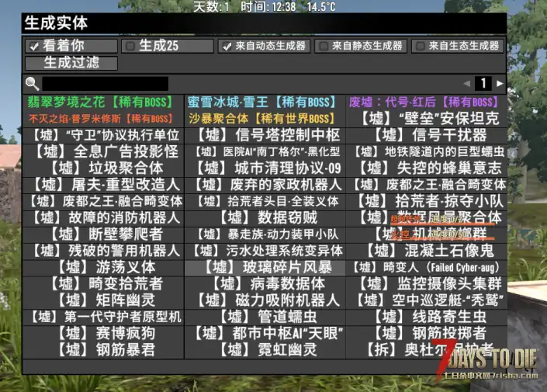Select 【墟】“守卫”协议执行单位
Screen dimensions: 547x392
[x=105, y=135]
